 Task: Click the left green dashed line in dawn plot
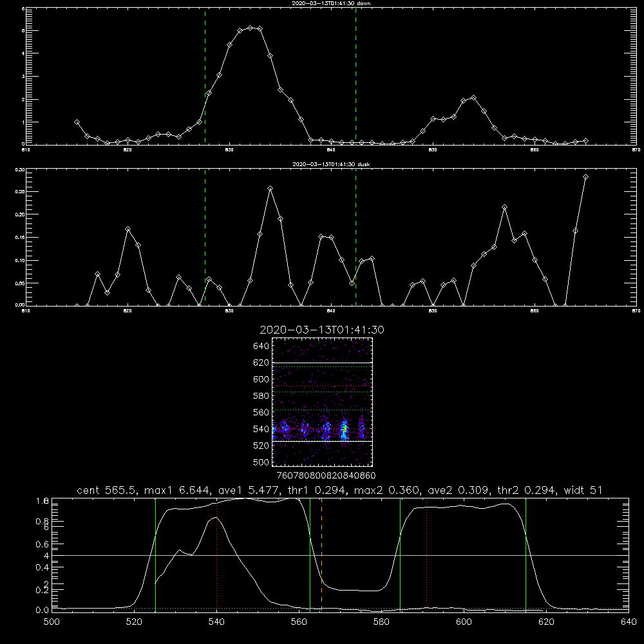[x=205, y=76]
